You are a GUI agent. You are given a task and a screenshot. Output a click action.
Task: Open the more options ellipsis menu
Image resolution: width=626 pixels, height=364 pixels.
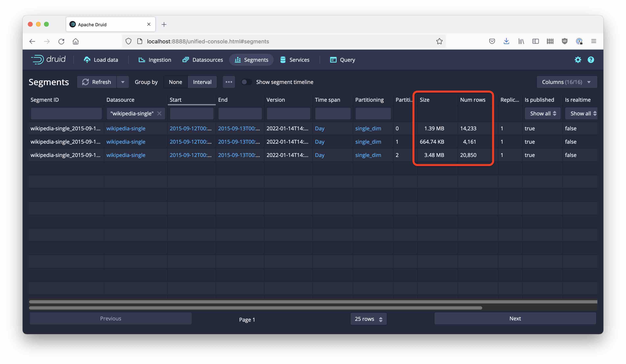pos(229,82)
